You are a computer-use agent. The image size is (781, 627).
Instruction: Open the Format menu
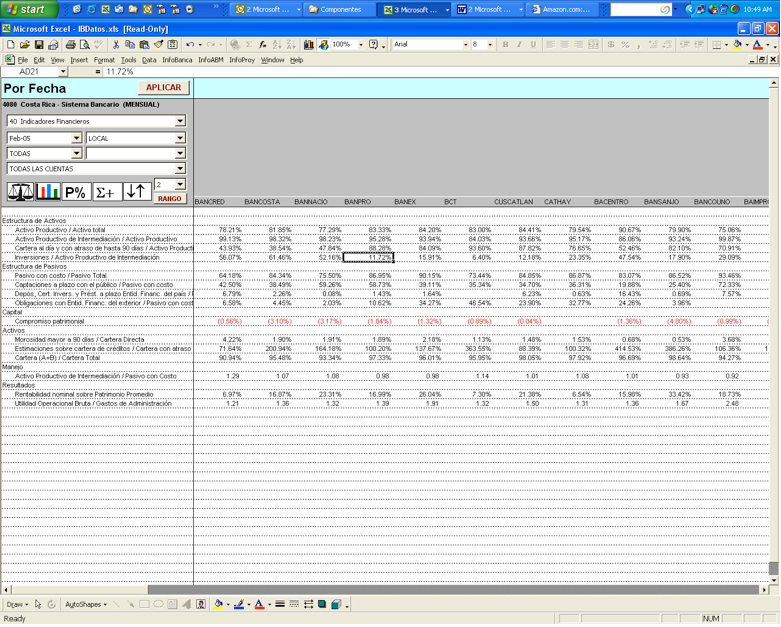point(104,60)
